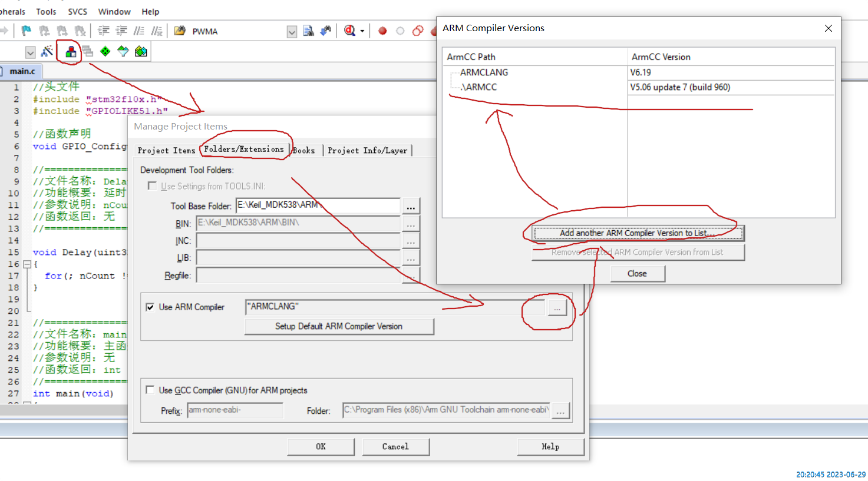868x481 pixels.
Task: Collapse code fold at line 16
Action: coord(27,264)
